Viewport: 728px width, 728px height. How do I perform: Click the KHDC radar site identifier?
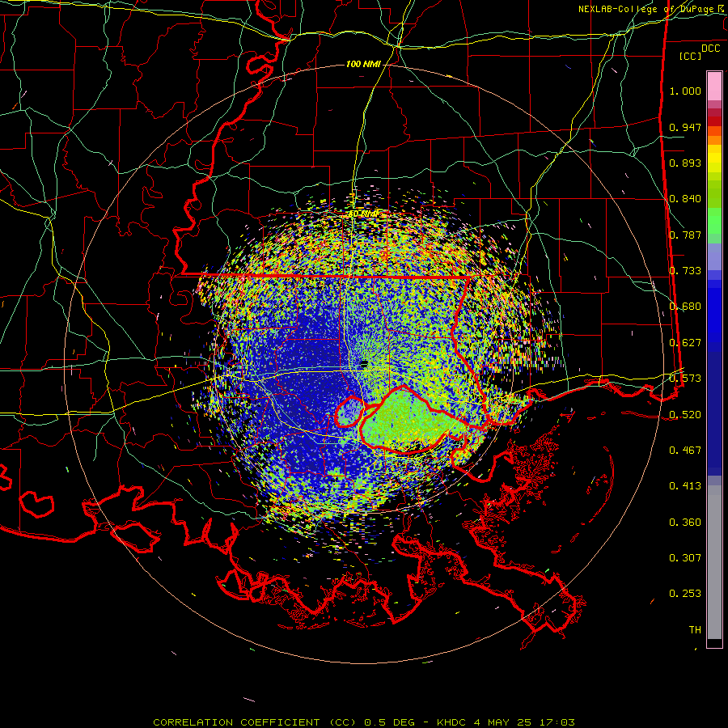point(453,722)
